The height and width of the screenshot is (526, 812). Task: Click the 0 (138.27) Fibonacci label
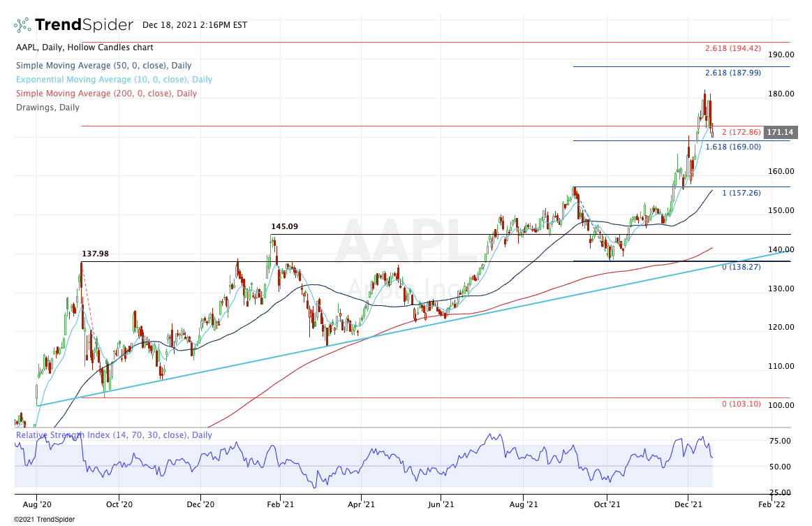(741, 268)
